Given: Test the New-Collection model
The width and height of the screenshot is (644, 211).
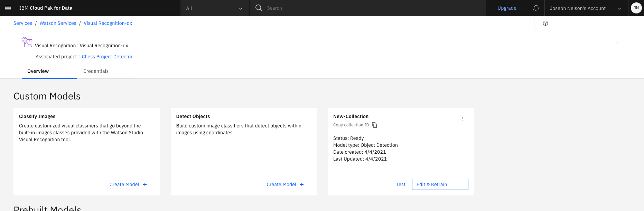Looking at the screenshot, I should pos(401,184).
